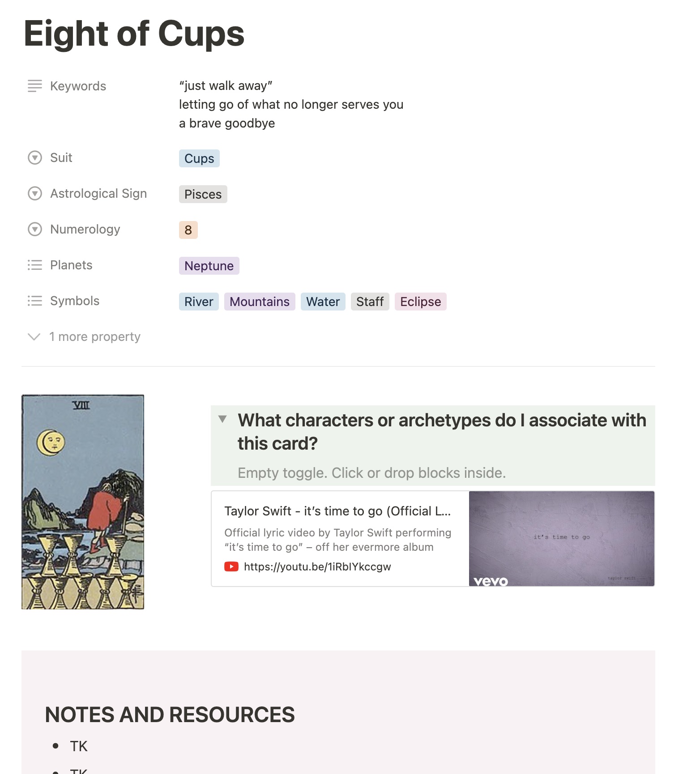Click the vevo logo on the video preview
Screen dimensions: 700x774
click(x=490, y=581)
